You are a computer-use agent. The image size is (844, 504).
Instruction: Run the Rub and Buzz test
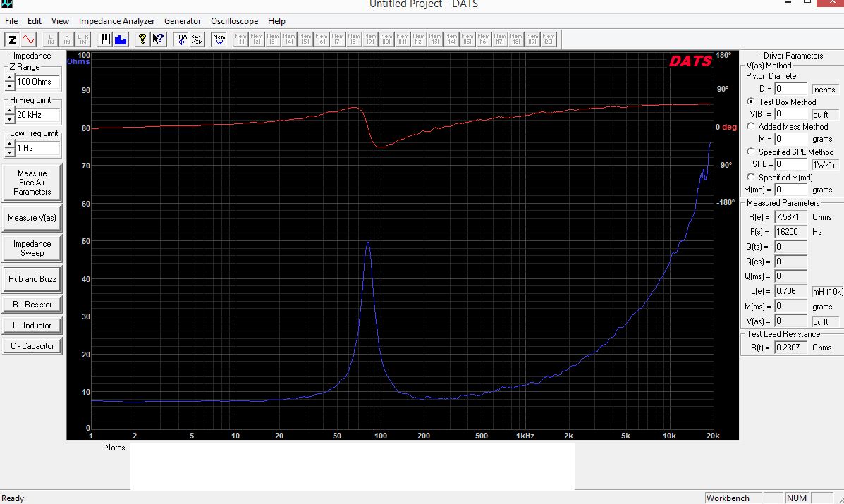click(32, 279)
